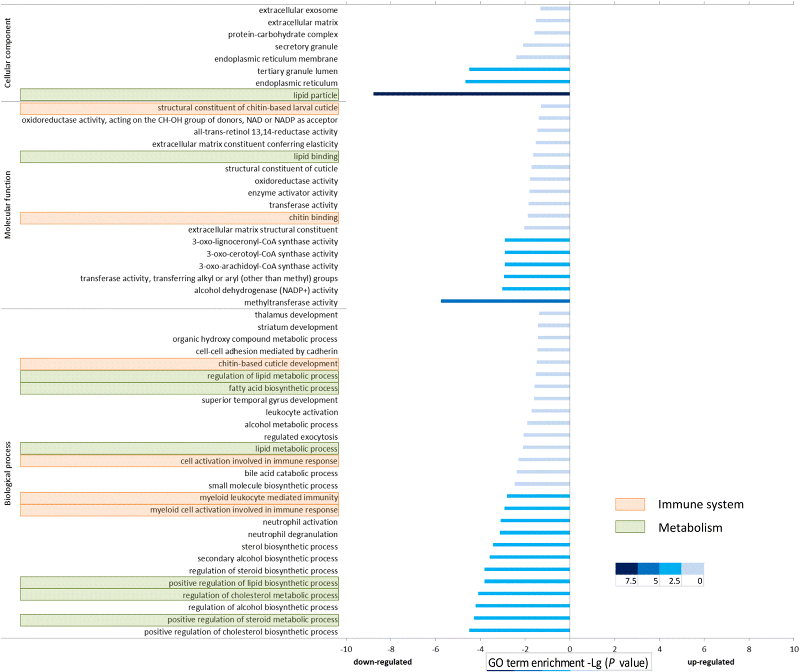Click the tertiary granule lumen bar
The width and height of the screenshot is (800, 672).
[x=519, y=70]
